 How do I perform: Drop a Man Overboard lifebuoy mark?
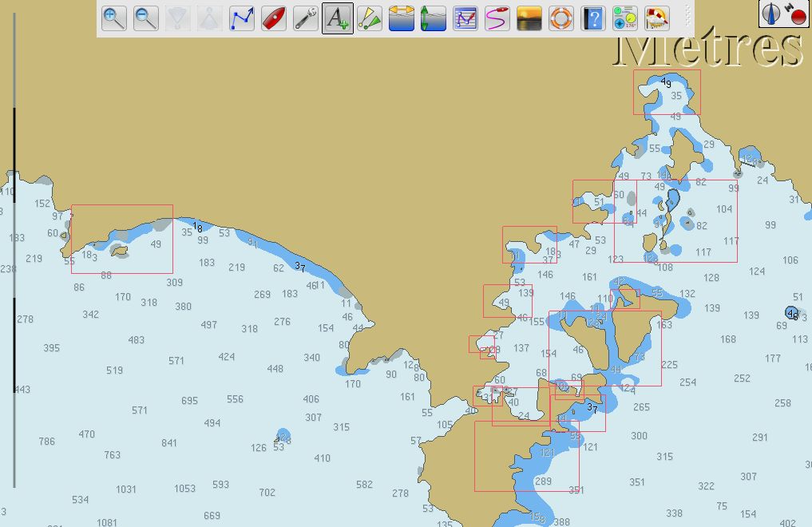[x=561, y=18]
